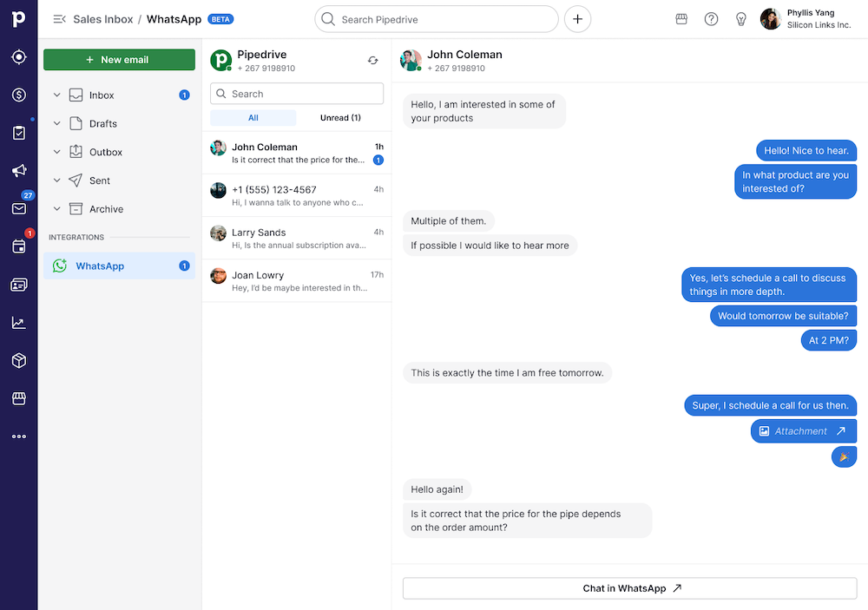Open Larry Sands conversation
This screenshot has width=868, height=610.
[x=297, y=238]
